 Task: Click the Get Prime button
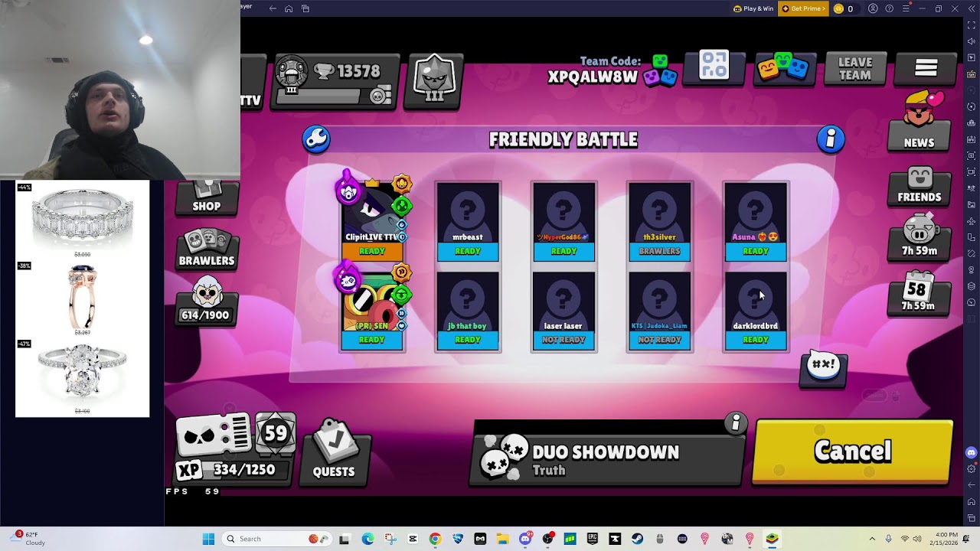tap(803, 8)
